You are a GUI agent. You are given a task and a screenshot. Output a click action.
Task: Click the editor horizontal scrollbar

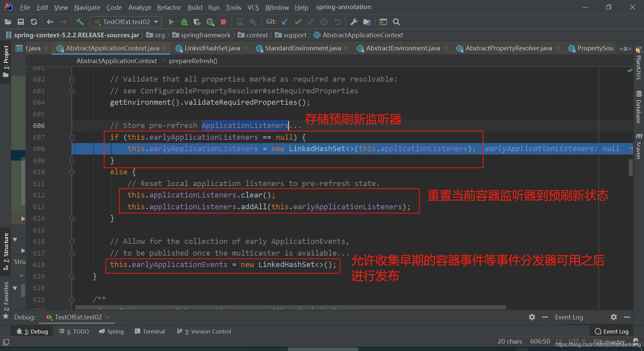(290, 307)
